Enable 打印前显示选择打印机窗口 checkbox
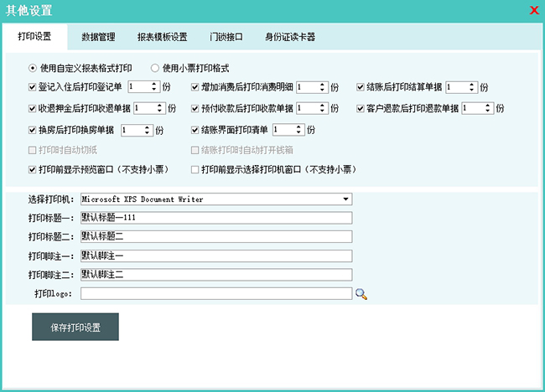This screenshot has width=545, height=392. click(195, 169)
